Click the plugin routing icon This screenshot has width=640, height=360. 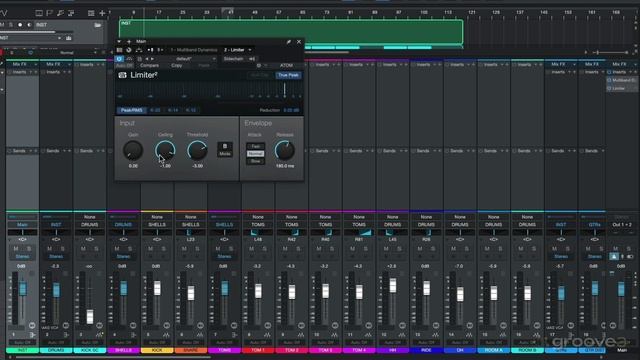pyautogui.click(x=139, y=50)
